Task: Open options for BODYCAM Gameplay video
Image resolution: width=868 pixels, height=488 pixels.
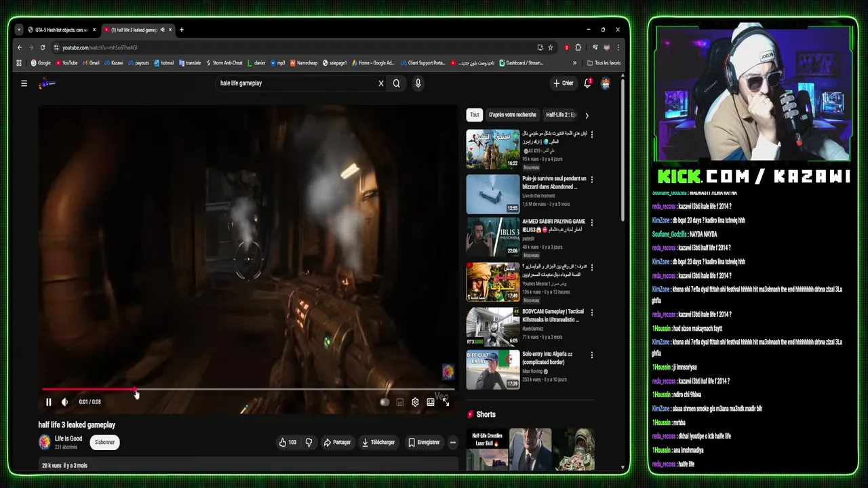Action: (592, 312)
